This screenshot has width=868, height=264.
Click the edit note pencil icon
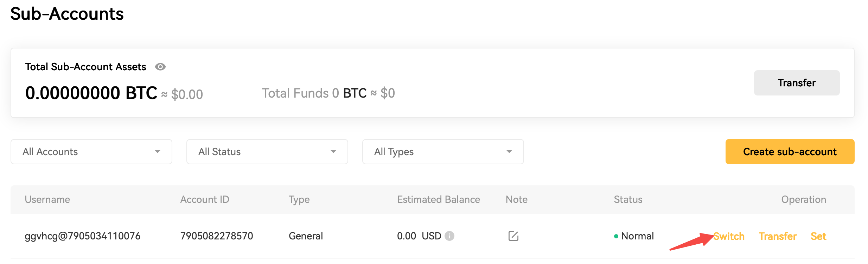[x=513, y=236]
